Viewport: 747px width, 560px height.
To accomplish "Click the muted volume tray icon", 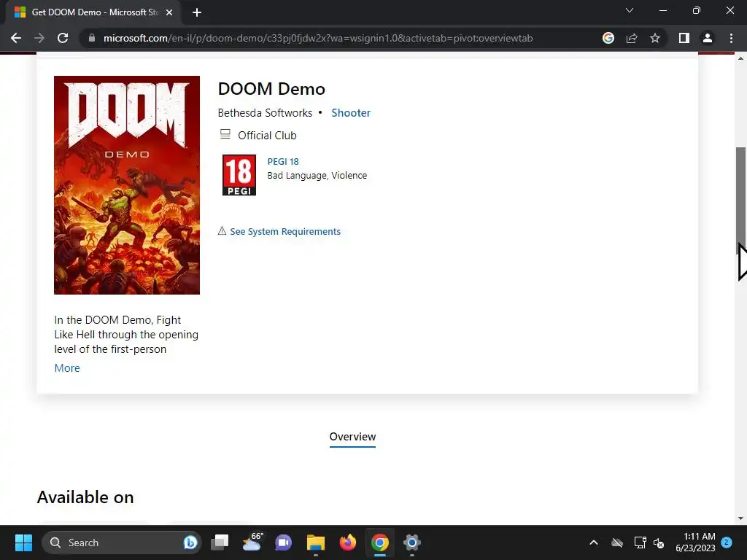I will [659, 542].
